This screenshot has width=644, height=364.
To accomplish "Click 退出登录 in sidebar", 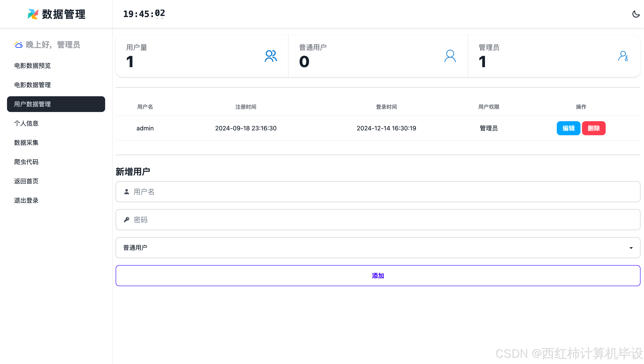I will click(26, 200).
